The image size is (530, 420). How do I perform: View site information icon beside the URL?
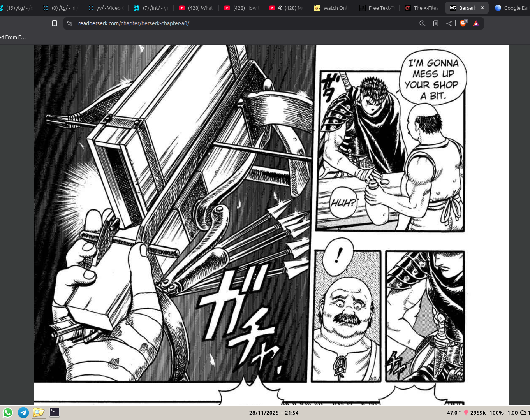(x=70, y=23)
